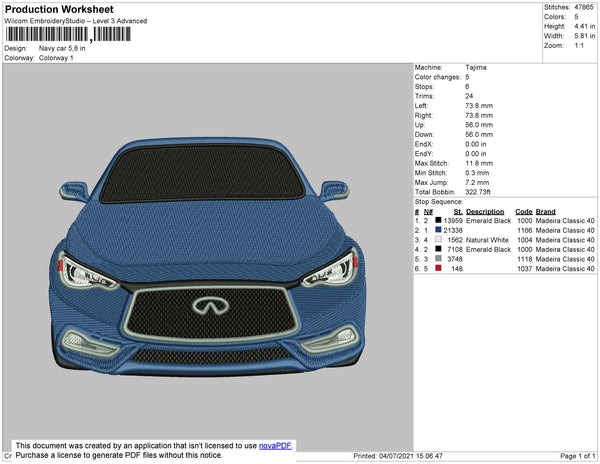Click the Description column header
Viewport: 600px width, 464px height.
485,211
